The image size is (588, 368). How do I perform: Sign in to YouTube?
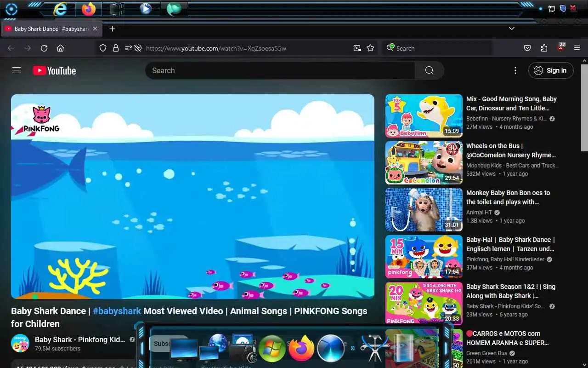[x=551, y=70]
